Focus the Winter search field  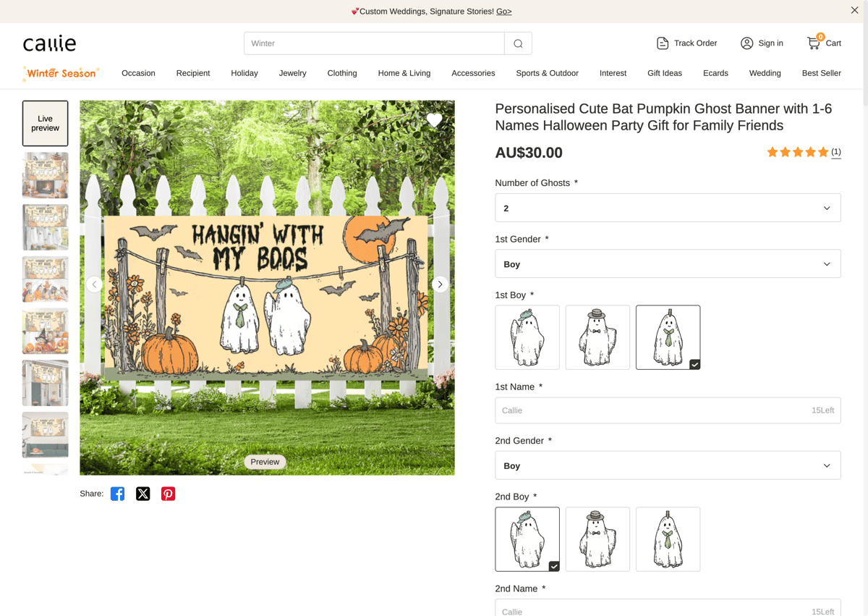click(374, 43)
